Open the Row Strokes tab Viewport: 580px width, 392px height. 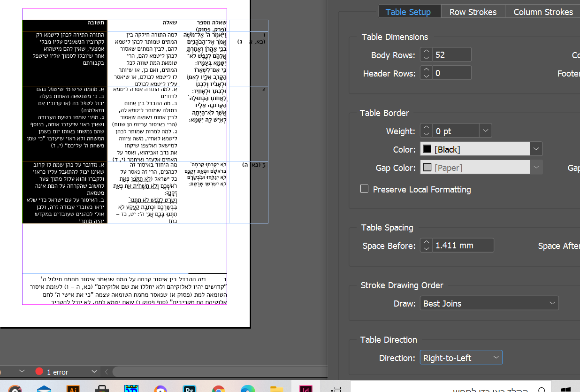(x=473, y=12)
